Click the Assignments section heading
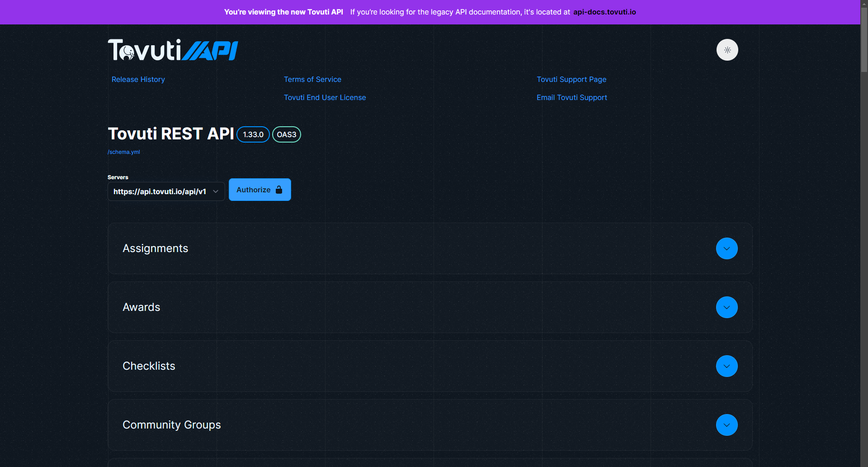 [156, 248]
